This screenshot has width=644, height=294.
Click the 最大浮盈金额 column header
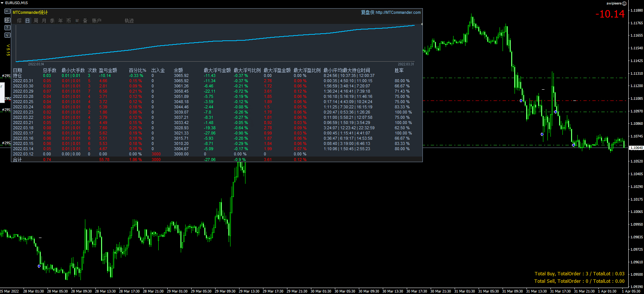tap(277, 70)
